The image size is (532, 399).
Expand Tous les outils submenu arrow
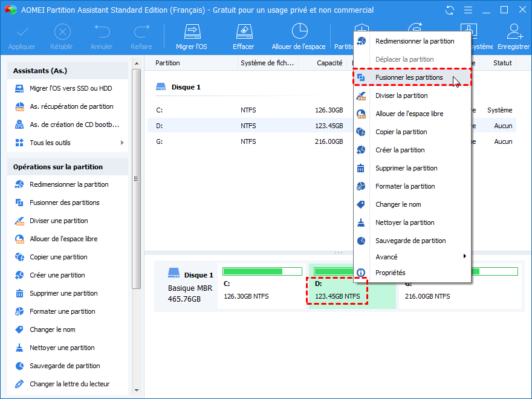point(122,143)
